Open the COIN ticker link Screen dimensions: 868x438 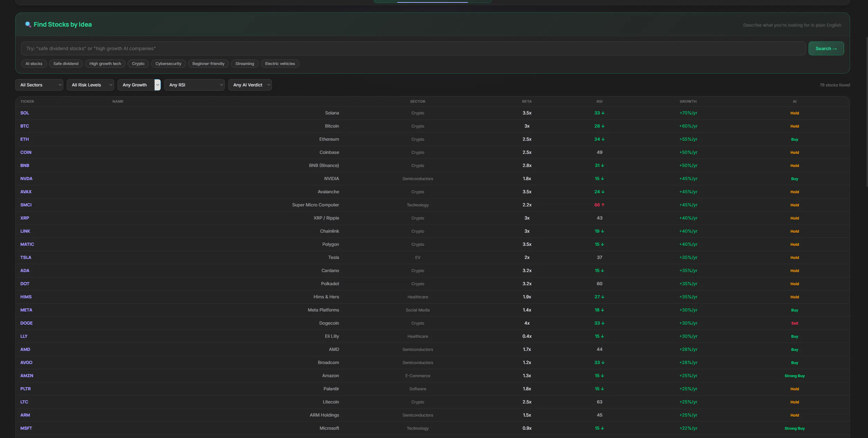click(26, 152)
